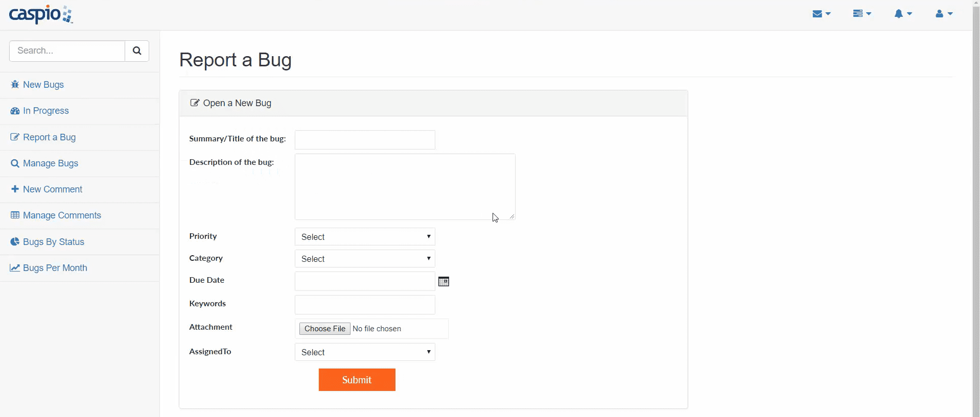980x417 pixels.
Task: Open the tasks list icon in header
Action: coord(861,14)
